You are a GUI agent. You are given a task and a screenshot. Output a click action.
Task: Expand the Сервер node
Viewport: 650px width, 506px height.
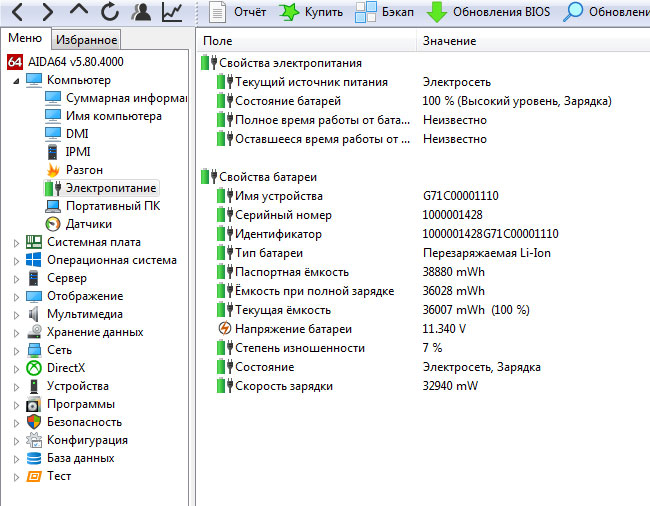(16, 279)
